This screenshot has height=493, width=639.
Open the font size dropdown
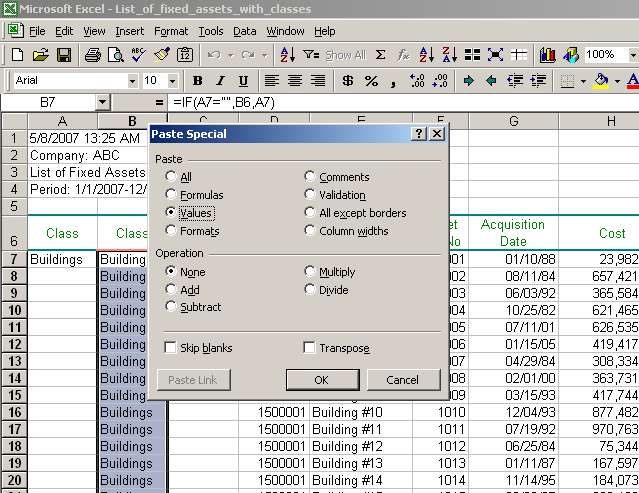point(172,81)
